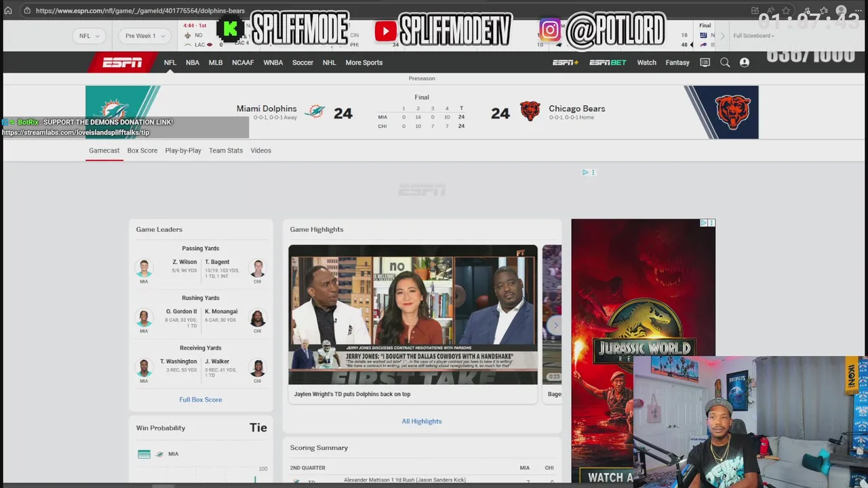Switch to the Play-by-Play tab
The image size is (868, 488).
point(183,150)
